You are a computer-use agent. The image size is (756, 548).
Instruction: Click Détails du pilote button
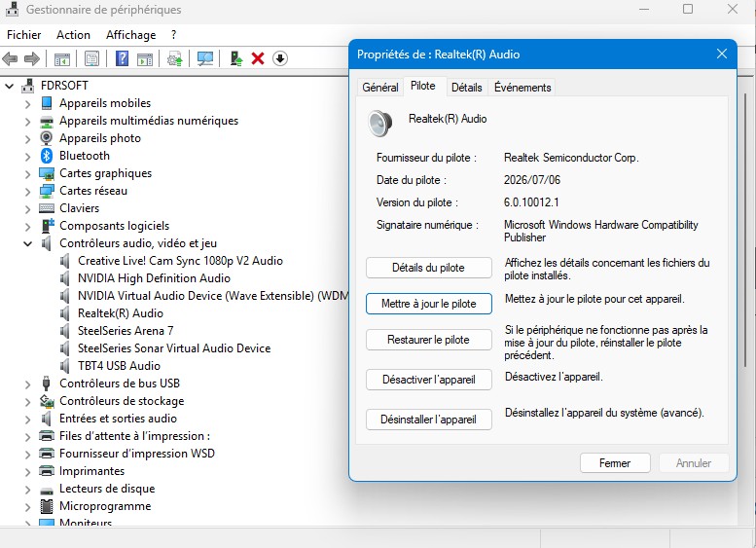tap(429, 268)
